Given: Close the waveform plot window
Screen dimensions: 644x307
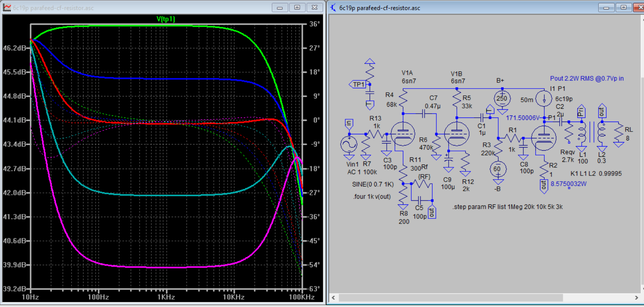Looking at the screenshot, I should [314, 7].
